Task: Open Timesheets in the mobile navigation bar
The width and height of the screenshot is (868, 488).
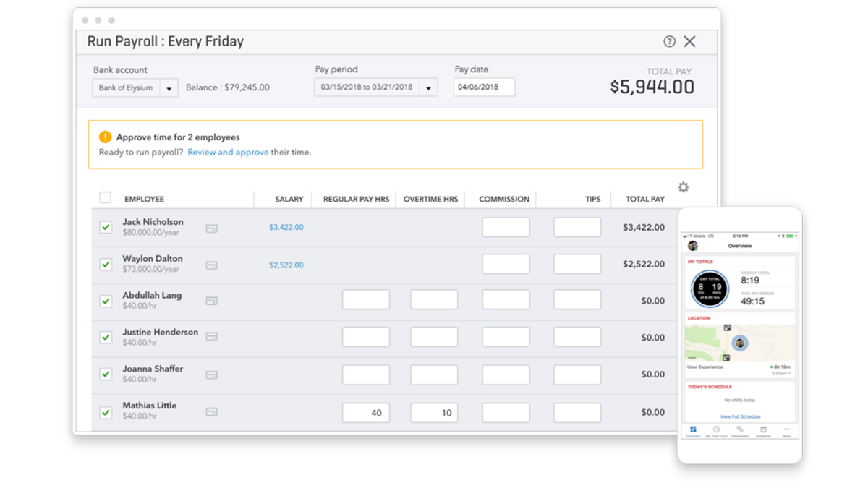Action: pyautogui.click(x=740, y=429)
